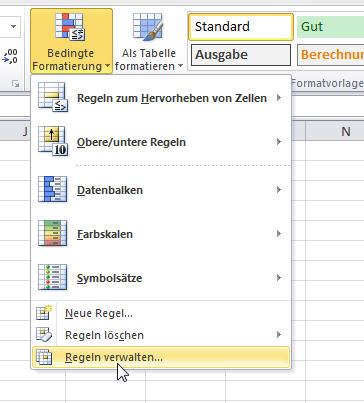
Task: Click the Symbolsätze icon
Action: [x=52, y=277]
